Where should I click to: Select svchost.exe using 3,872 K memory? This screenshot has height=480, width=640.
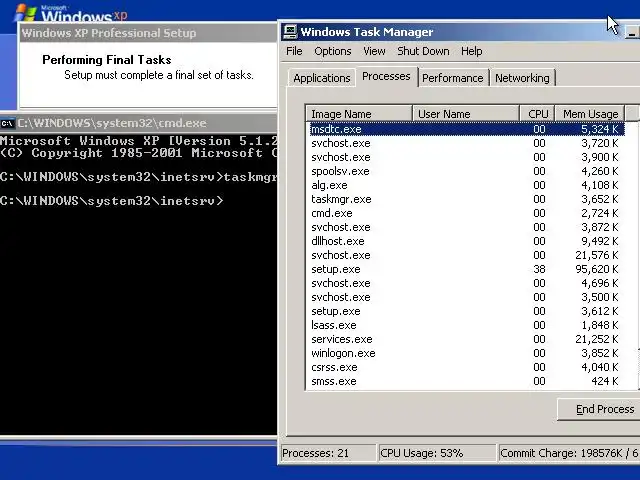tap(466, 227)
